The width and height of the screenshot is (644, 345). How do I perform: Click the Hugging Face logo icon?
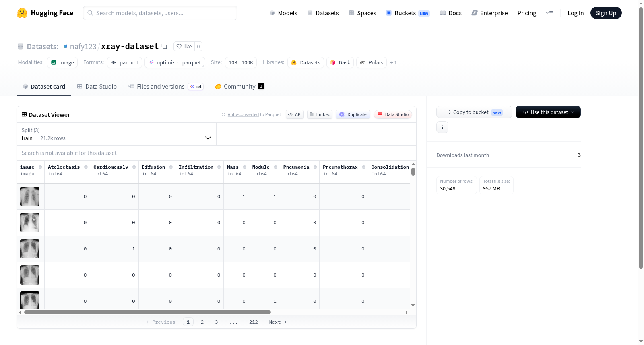pos(22,13)
